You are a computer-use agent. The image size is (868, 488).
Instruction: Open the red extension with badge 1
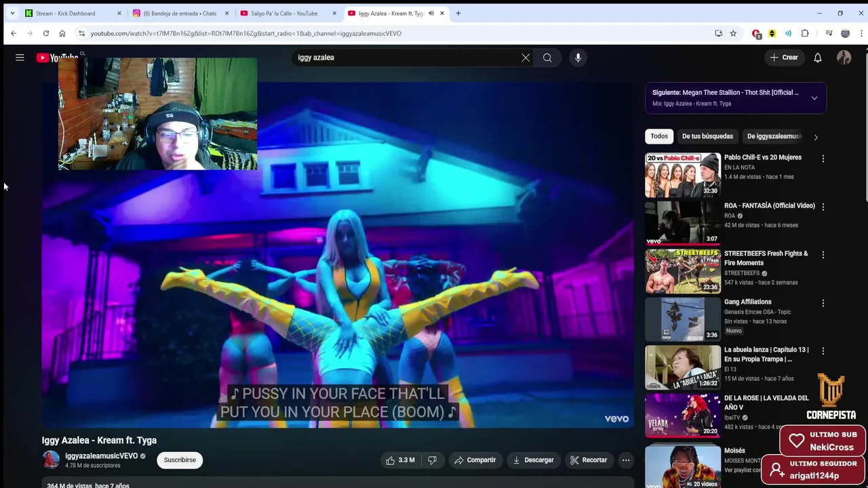757,34
